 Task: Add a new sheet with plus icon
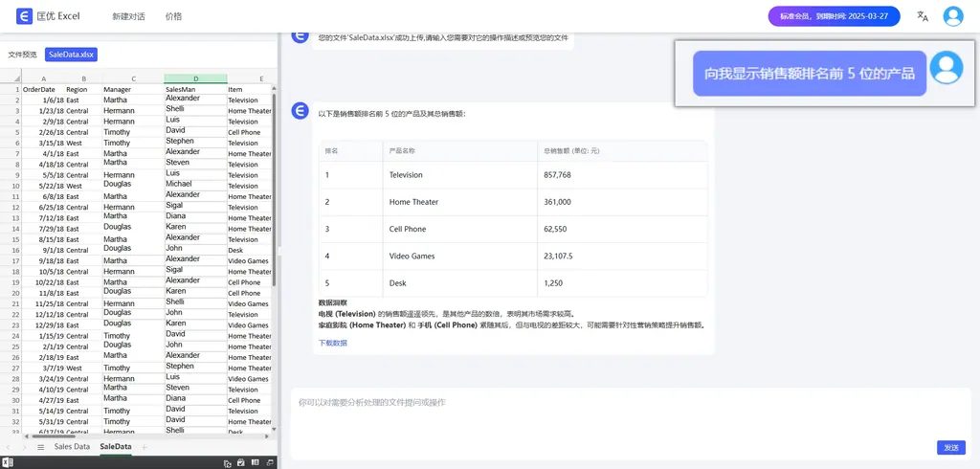coord(145,447)
